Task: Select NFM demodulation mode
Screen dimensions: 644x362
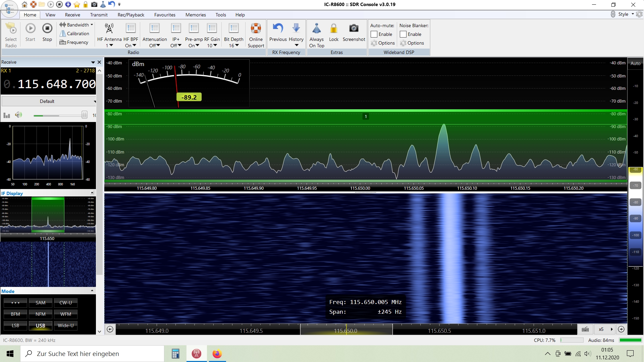Action: 41,314
